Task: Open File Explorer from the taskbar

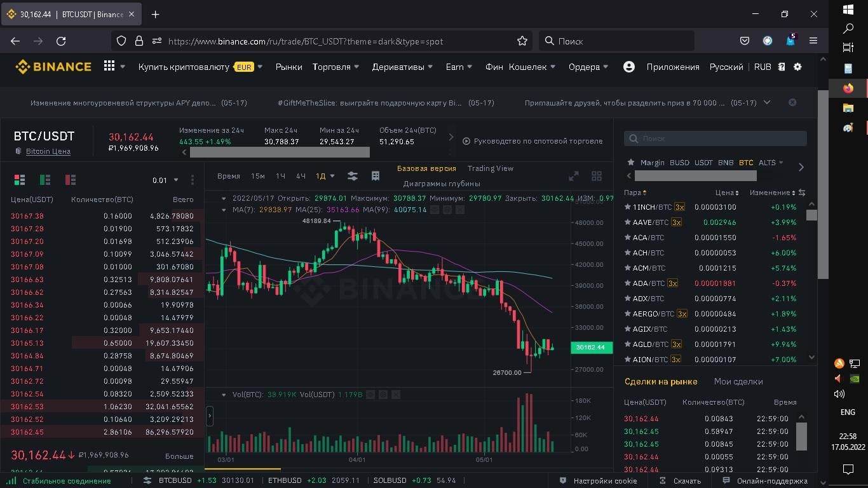Action: pos(848,108)
